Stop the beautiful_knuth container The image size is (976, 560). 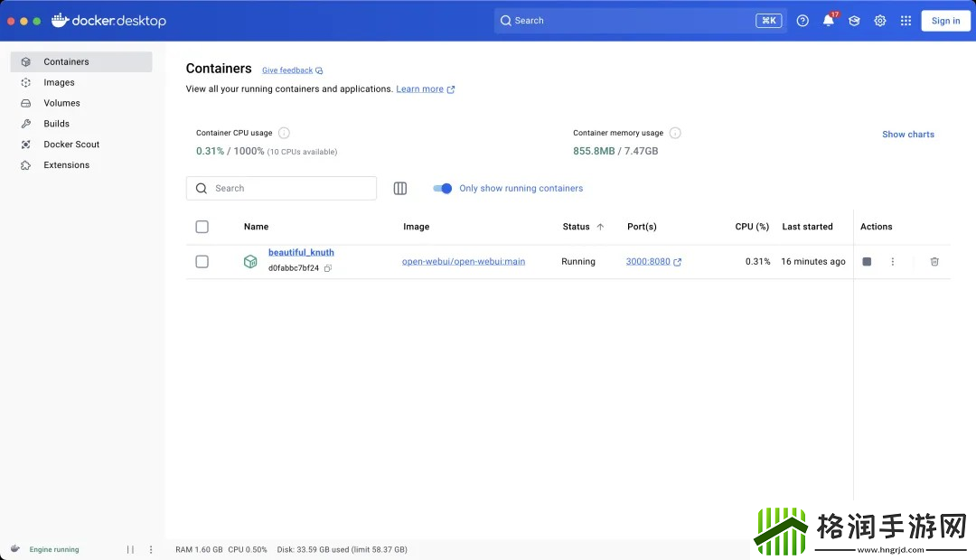click(867, 262)
